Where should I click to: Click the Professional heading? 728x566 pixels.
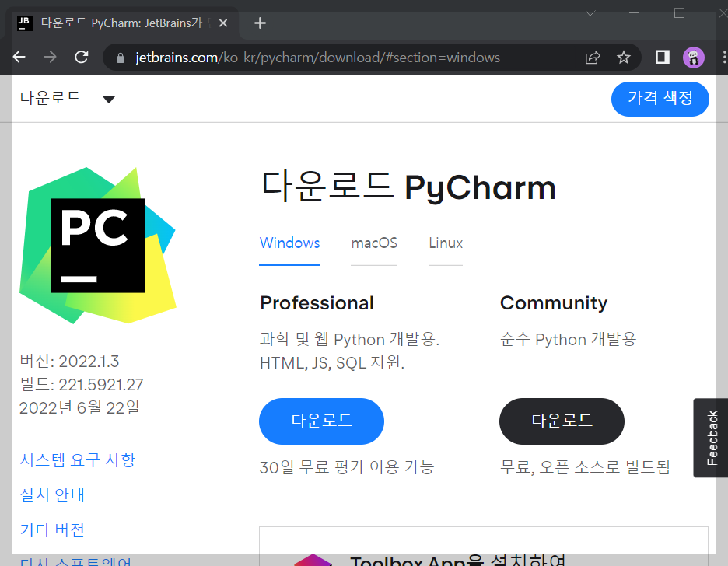pyautogui.click(x=317, y=303)
